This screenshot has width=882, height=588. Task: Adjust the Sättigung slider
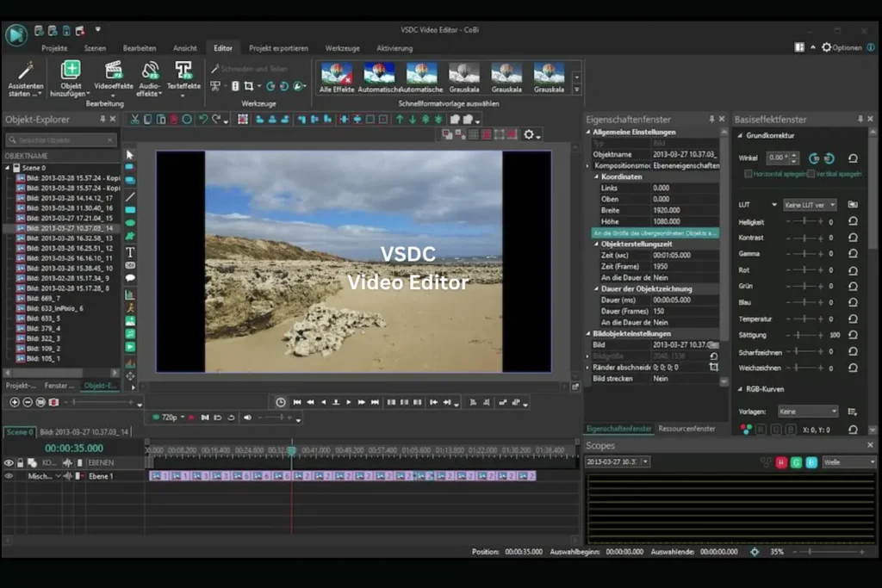(804, 335)
